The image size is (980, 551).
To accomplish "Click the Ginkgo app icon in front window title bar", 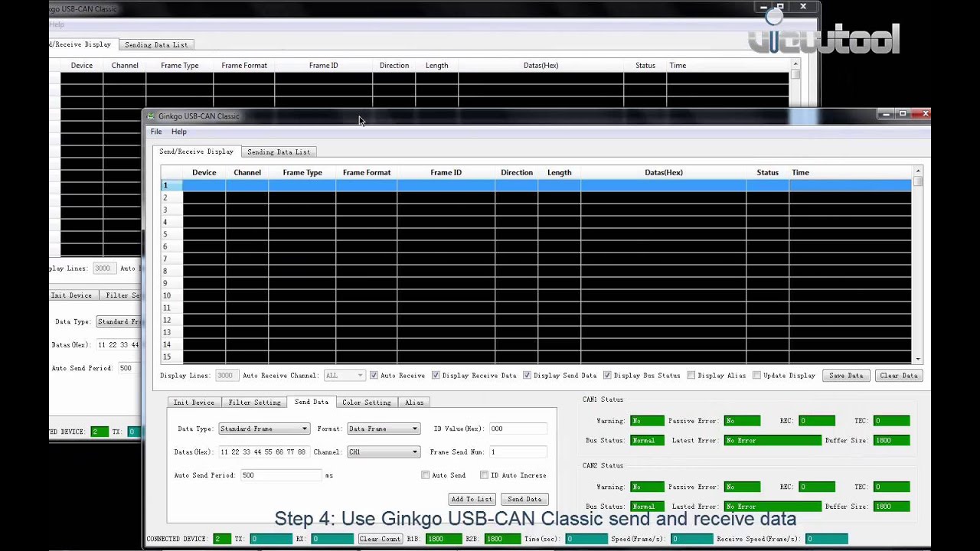I will (x=151, y=116).
